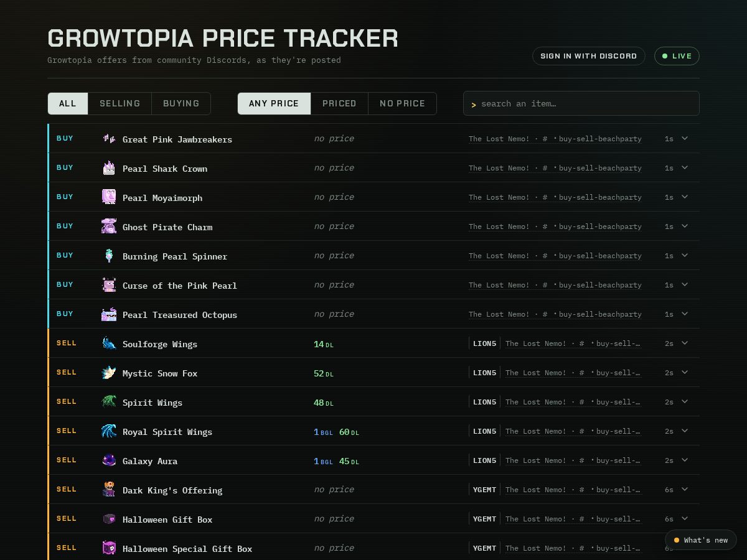The image size is (747, 560).
Task: Open the channel link in Ghost Pirate Charm row
Action: [555, 226]
